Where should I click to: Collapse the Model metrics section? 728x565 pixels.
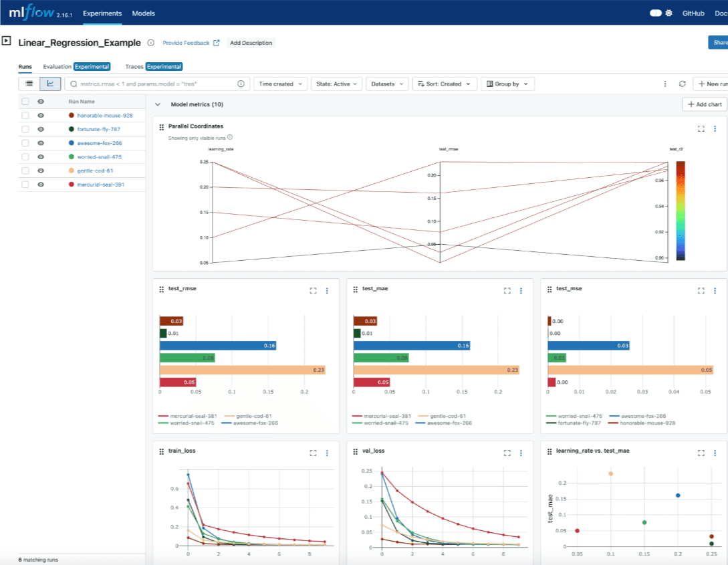(157, 104)
